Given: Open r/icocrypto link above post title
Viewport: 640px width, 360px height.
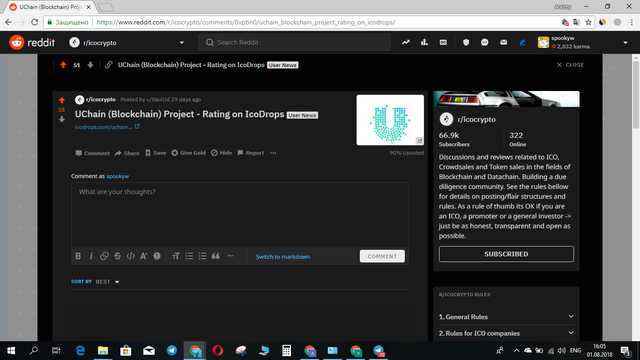Looking at the screenshot, I should coord(100,100).
